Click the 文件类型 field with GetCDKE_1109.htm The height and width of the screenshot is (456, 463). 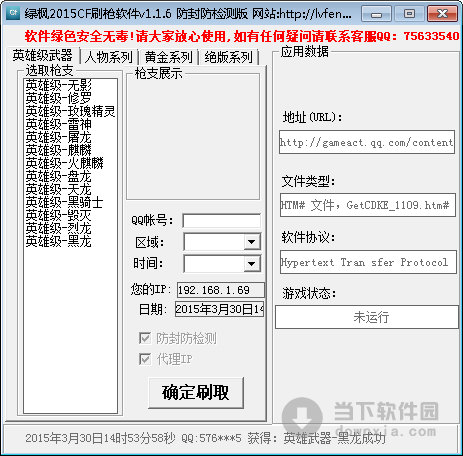[x=368, y=205]
